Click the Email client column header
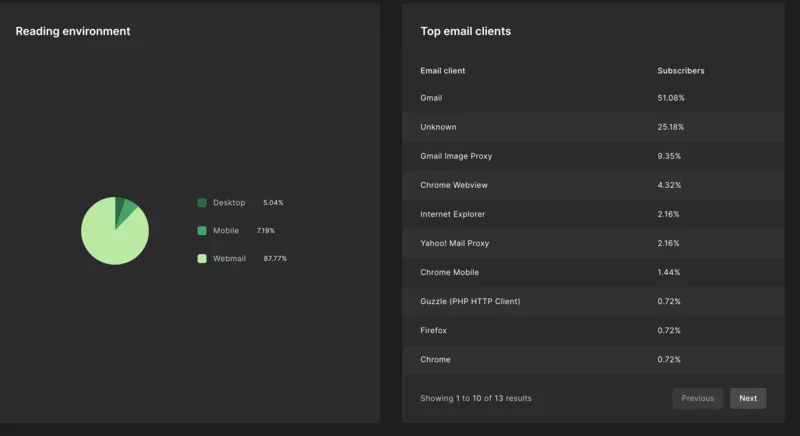This screenshot has height=436, width=800. 442,71
